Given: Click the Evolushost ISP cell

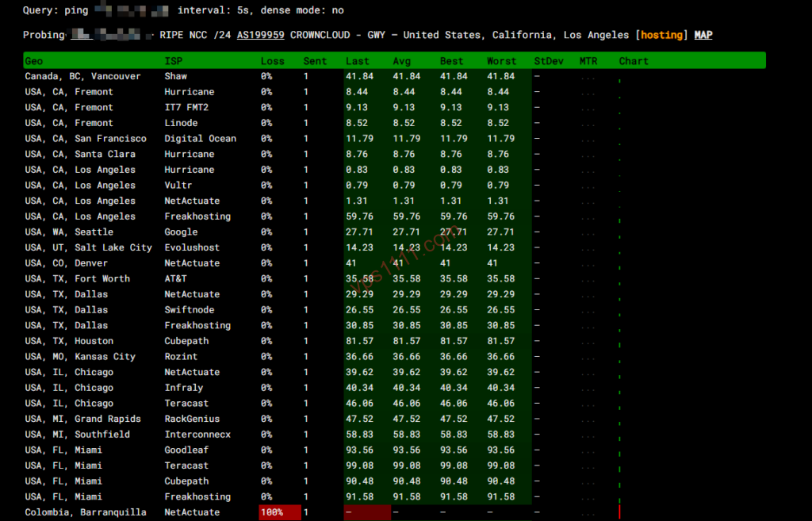Looking at the screenshot, I should (192, 247).
